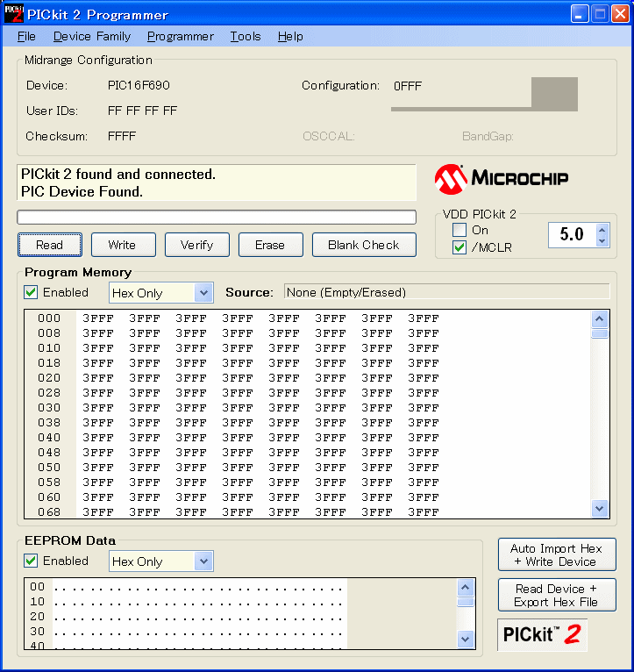The width and height of the screenshot is (634, 672).
Task: Click Read Device + Export Hex File
Action: pos(557,595)
